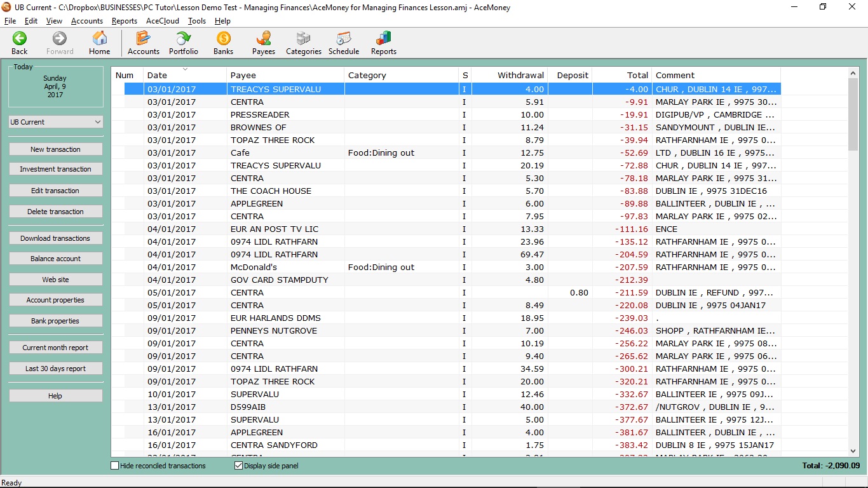Click the Category column header

402,75
